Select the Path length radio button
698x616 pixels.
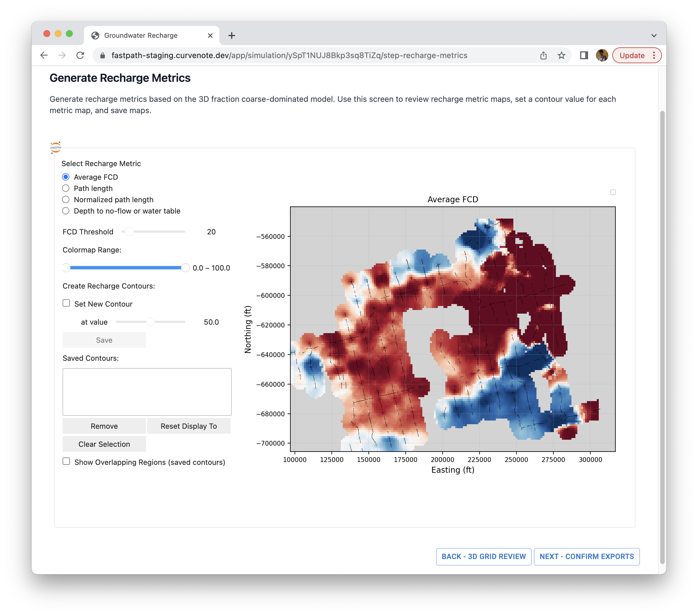click(66, 188)
